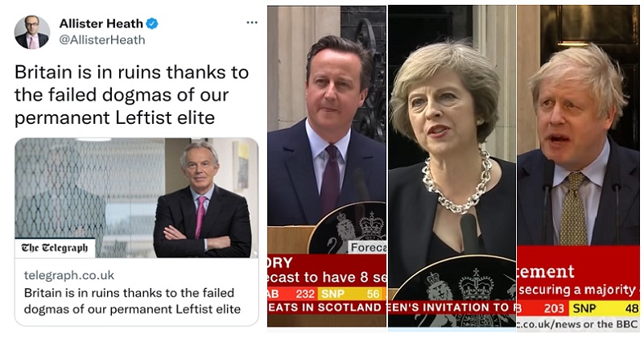
Task: Click the Allister Heath display name
Action: (x=101, y=24)
